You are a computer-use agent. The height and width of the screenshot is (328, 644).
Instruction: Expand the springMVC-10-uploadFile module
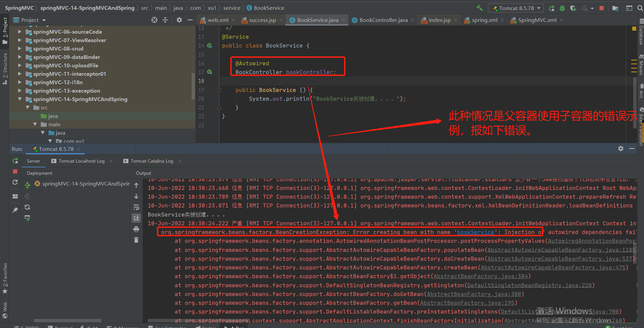click(x=20, y=65)
